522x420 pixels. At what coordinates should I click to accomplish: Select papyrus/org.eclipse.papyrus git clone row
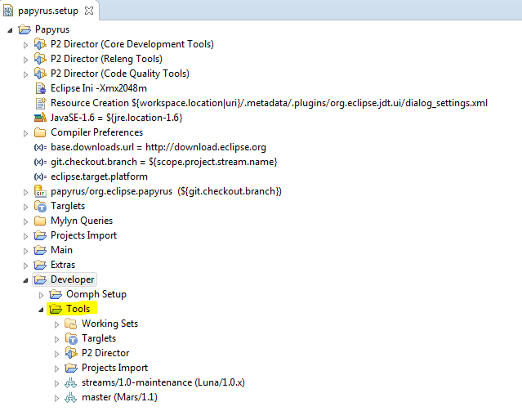(x=166, y=191)
